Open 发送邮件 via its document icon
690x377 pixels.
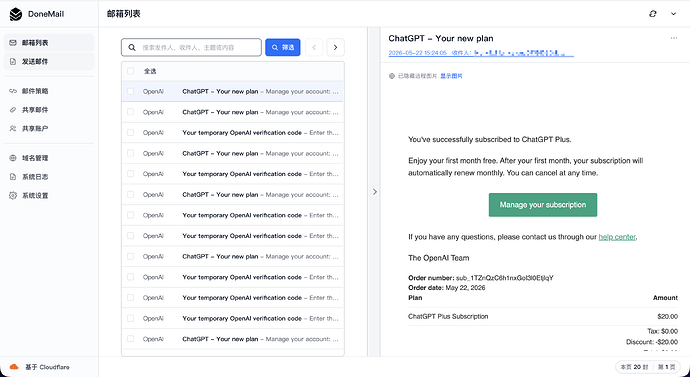point(13,62)
